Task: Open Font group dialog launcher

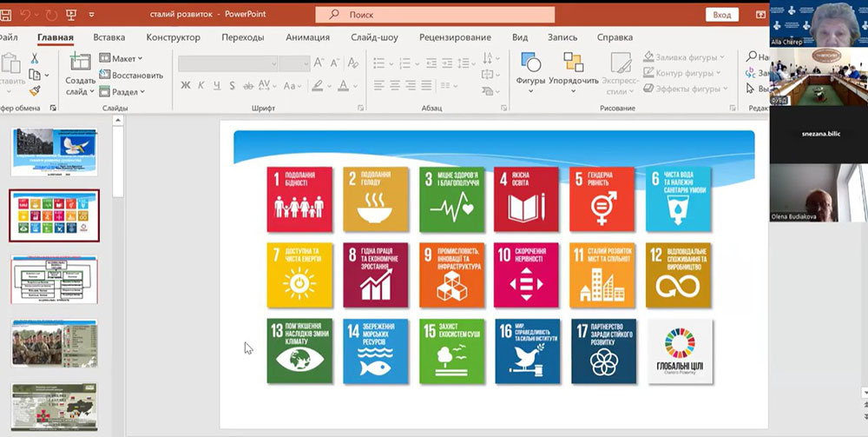Action: pyautogui.click(x=360, y=108)
